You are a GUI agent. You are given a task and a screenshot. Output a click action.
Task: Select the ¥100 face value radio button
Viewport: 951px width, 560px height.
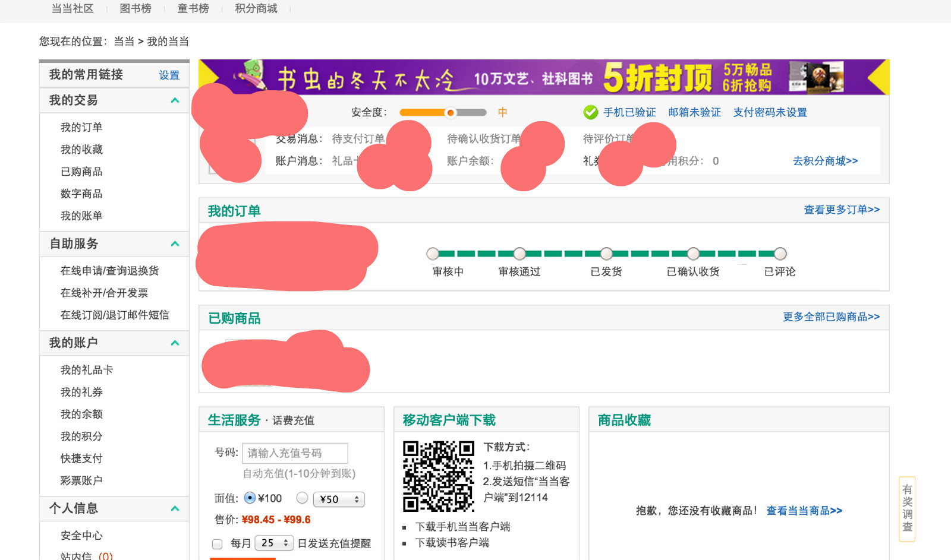[x=250, y=498]
